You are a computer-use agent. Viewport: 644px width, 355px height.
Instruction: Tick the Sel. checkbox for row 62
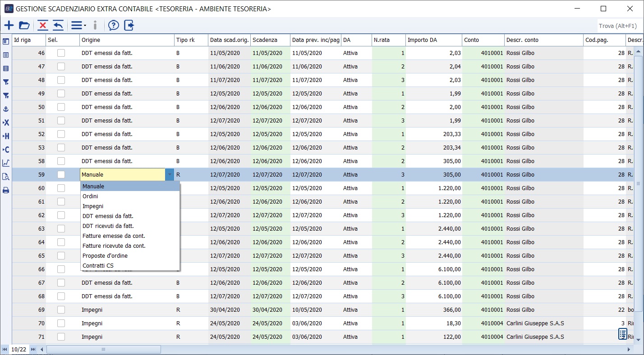coord(61,215)
